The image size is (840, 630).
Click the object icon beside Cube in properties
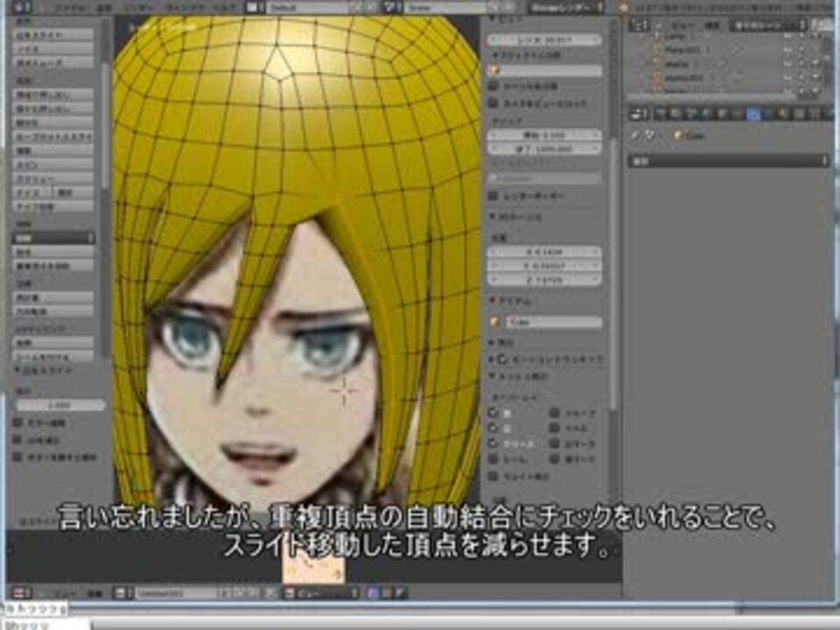(x=677, y=136)
